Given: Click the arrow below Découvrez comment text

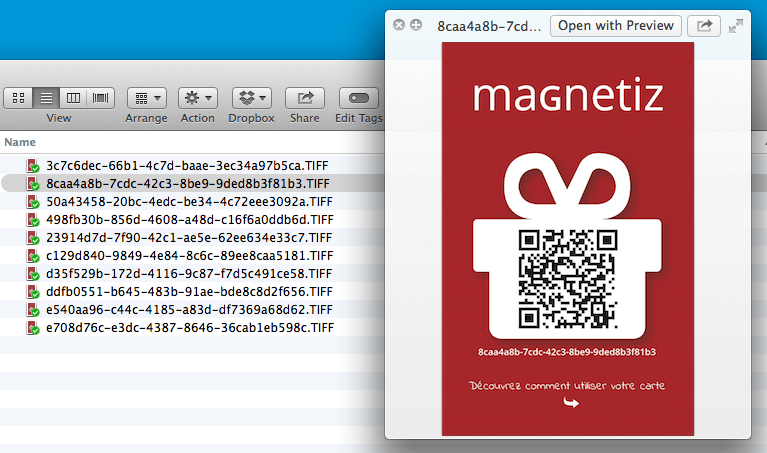Looking at the screenshot, I should [x=571, y=403].
